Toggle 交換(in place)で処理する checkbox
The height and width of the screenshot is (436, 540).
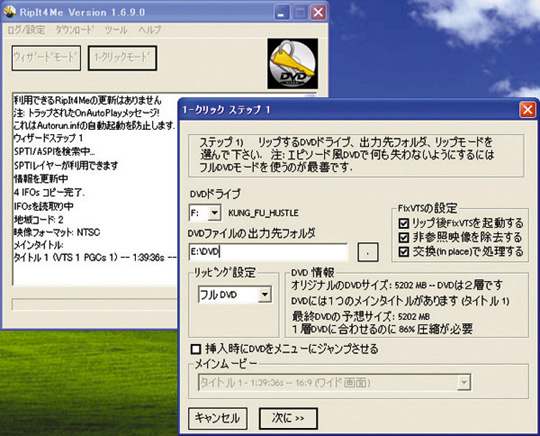[403, 252]
